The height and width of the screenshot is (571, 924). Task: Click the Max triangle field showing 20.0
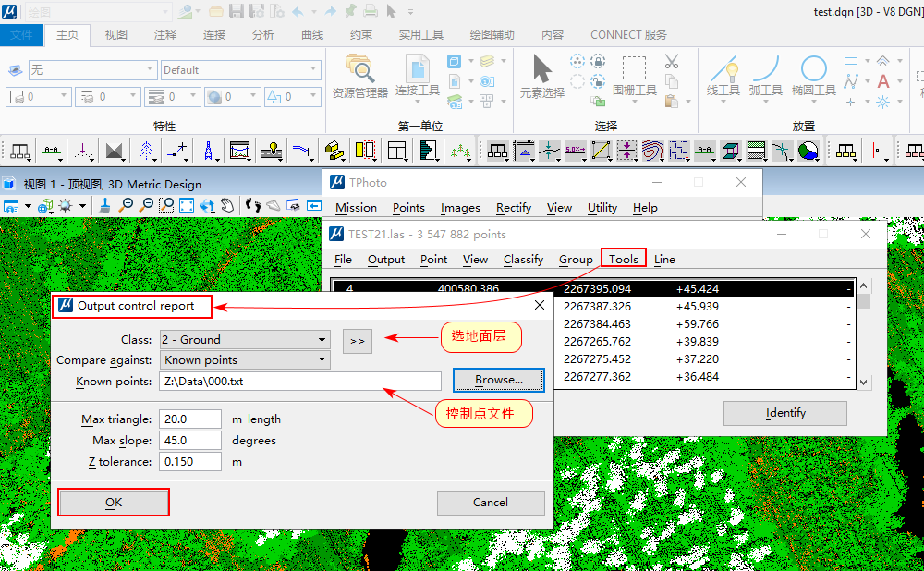[189, 419]
